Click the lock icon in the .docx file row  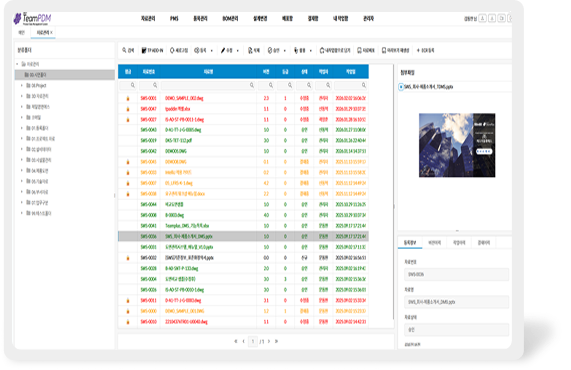click(x=128, y=194)
